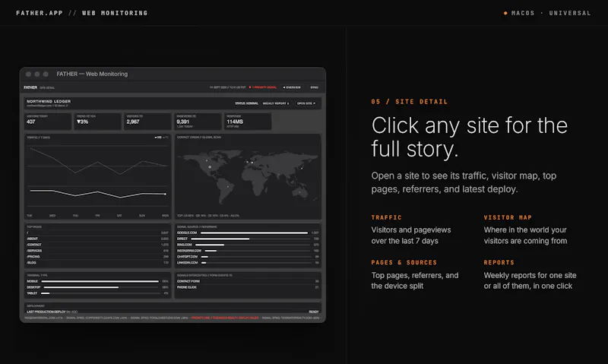Click the CONTACT FORM signal row
608x364 pixels.
248,281
